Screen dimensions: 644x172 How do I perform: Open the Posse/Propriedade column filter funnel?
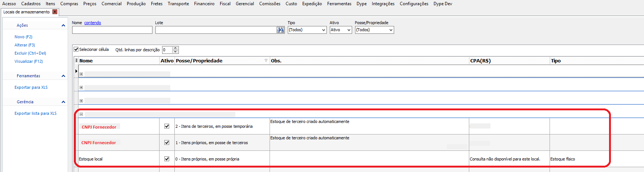click(266, 61)
